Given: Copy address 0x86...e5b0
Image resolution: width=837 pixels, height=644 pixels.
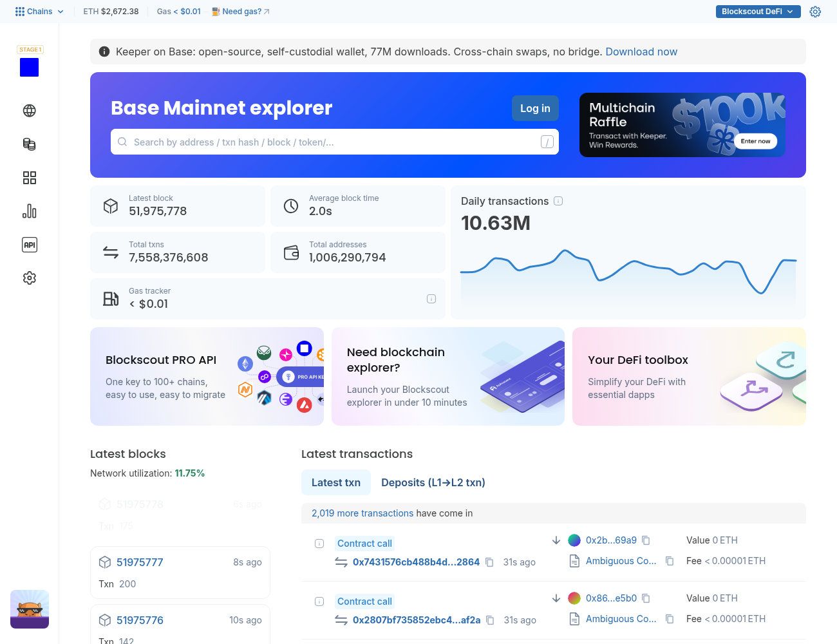Looking at the screenshot, I should click(x=646, y=598).
